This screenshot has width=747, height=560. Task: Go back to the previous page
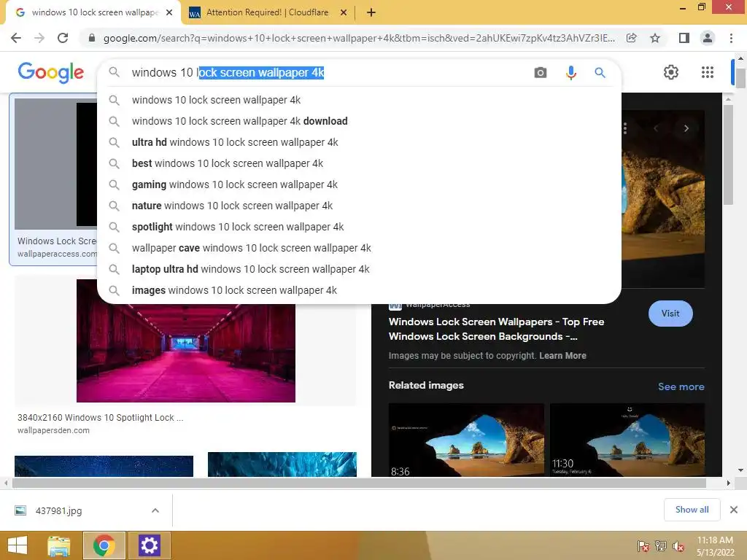pos(16,38)
